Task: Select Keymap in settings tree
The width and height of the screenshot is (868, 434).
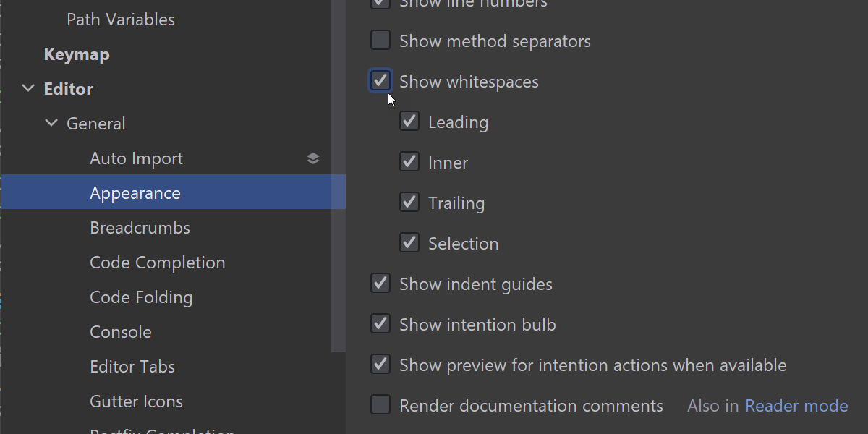Action: click(77, 54)
